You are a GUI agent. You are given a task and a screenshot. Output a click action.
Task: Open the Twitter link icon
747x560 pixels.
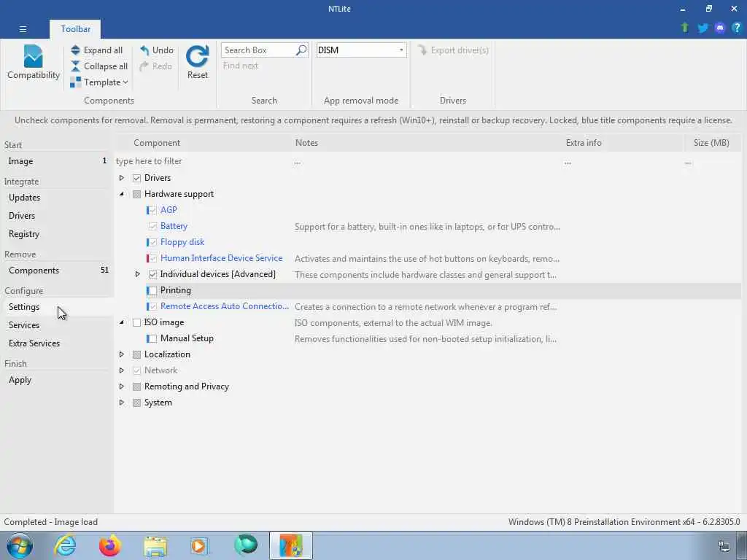click(703, 28)
